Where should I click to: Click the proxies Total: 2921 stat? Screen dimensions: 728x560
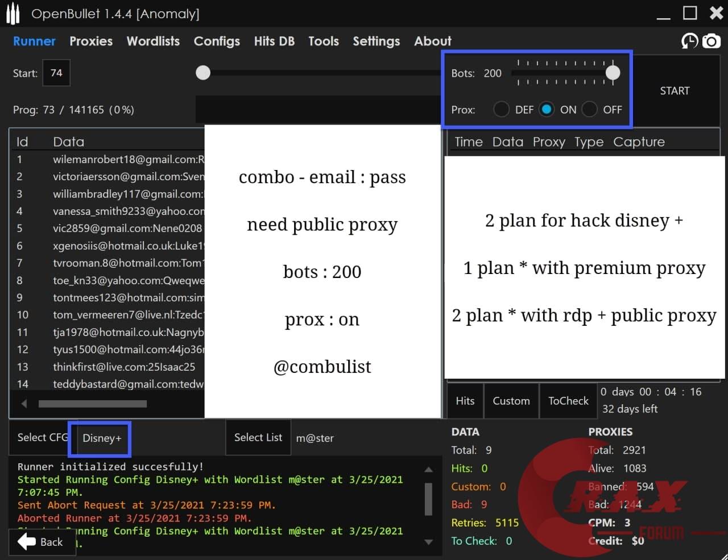617,450
